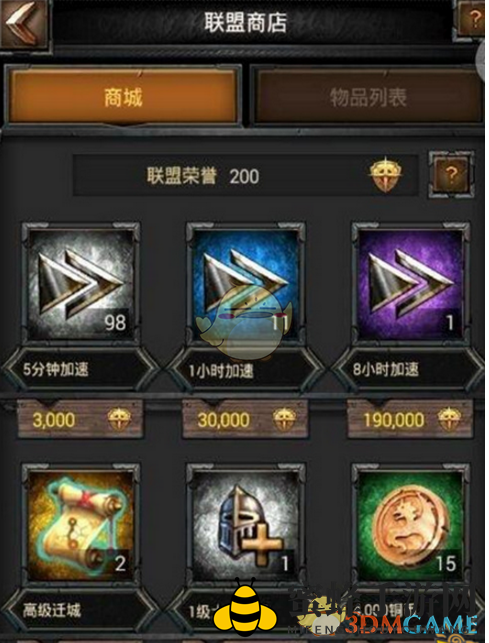Image resolution: width=489 pixels, height=643 pixels.
Task: Click the 高级迁城 name label
Action: [52, 611]
